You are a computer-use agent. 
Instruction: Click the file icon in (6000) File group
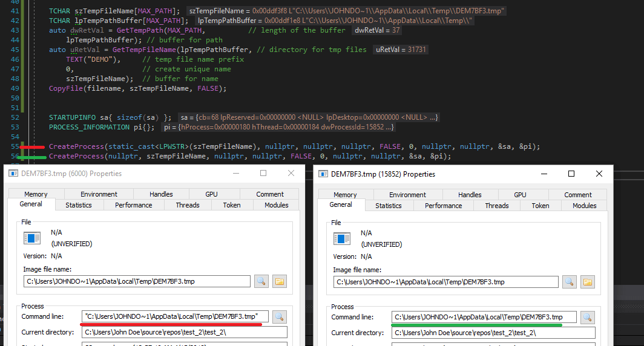[x=32, y=238]
